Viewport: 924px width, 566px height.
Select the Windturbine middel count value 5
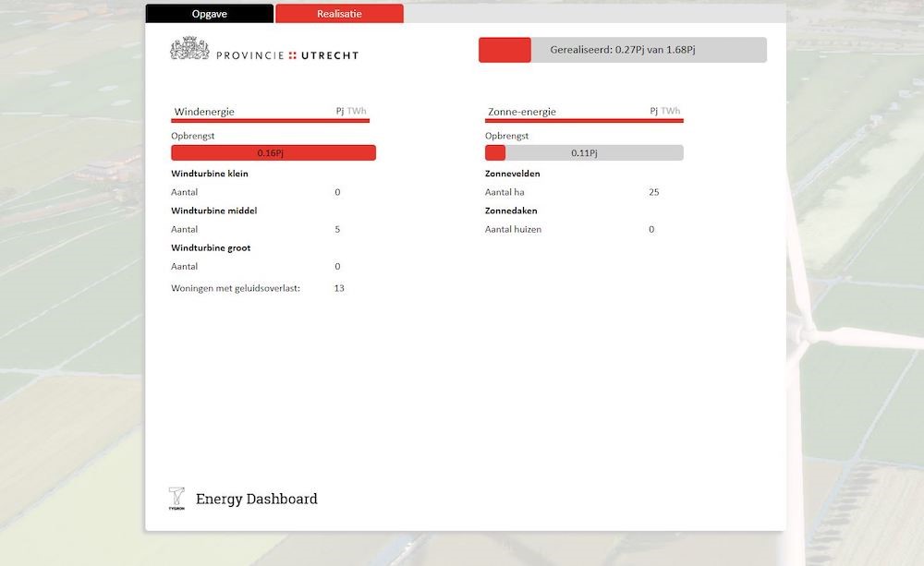click(x=337, y=229)
